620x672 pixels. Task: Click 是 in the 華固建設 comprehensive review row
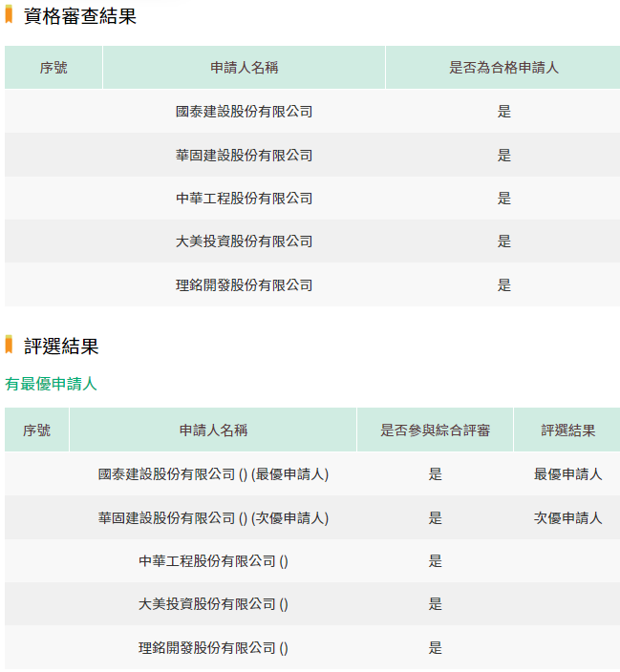coord(435,518)
